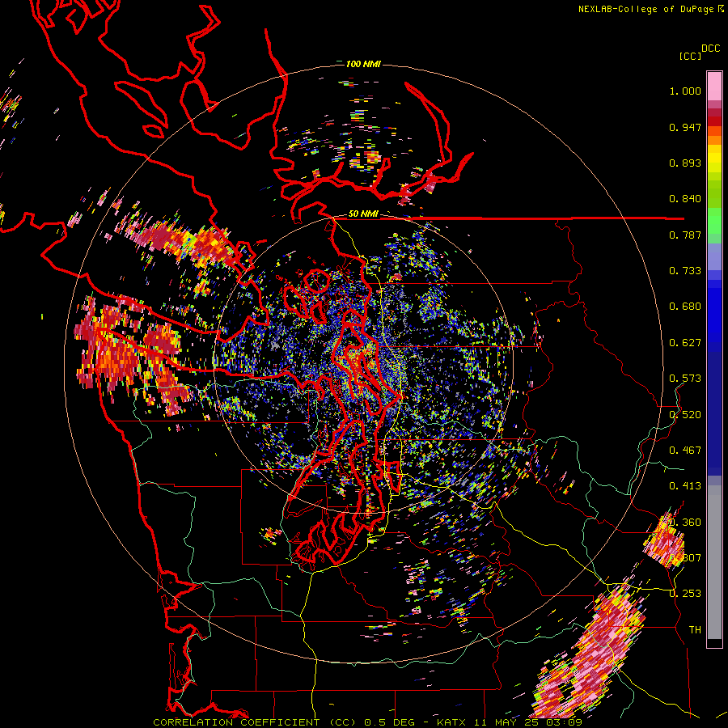
Task: Select the 0.413 legend value
Action: coord(685,486)
